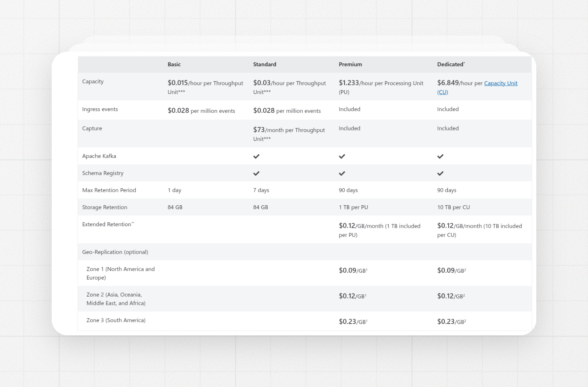Click the Geo-Replication (optional) heading
Screen dimensions: 588x387
pyautogui.click(x=115, y=252)
